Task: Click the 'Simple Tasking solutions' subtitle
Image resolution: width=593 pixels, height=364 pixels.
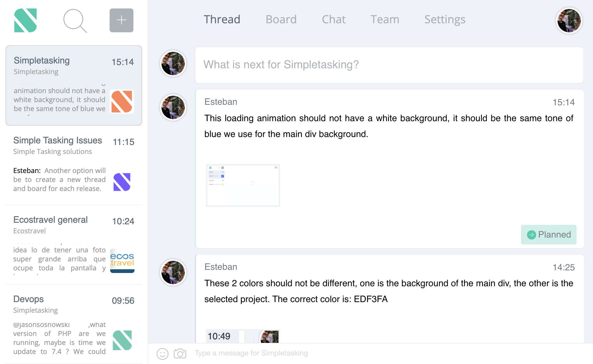Action: pyautogui.click(x=53, y=152)
